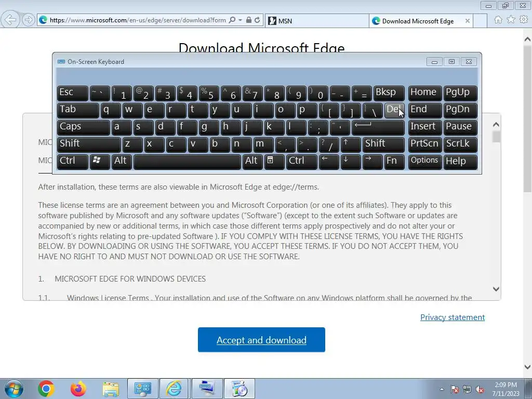
Task: Tap the Esc key on On-Screen Keyboard
Action: click(x=73, y=93)
